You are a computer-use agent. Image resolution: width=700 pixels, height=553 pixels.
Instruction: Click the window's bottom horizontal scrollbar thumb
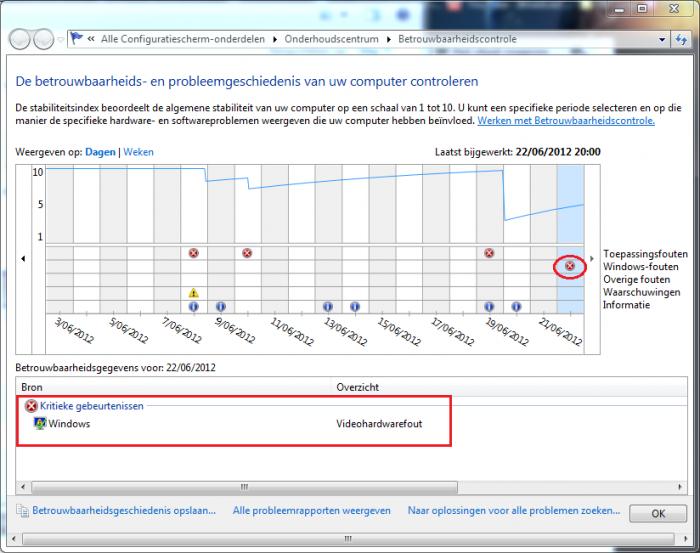click(348, 539)
